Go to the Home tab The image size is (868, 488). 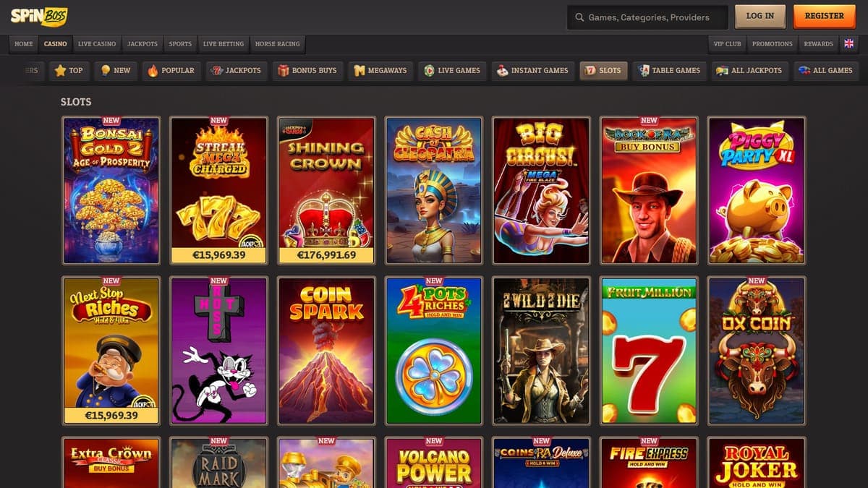(x=24, y=44)
